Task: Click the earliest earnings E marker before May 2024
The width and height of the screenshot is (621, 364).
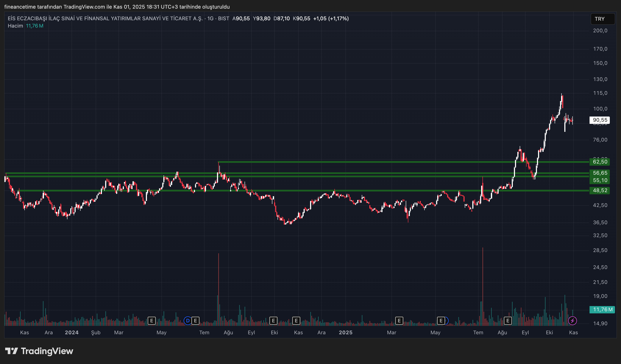Action: click(x=151, y=321)
